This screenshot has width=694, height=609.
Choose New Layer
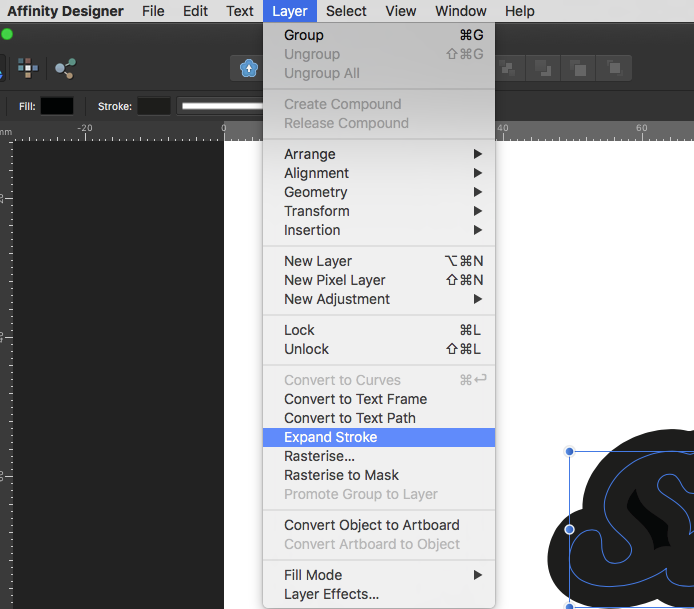pyautogui.click(x=379, y=261)
